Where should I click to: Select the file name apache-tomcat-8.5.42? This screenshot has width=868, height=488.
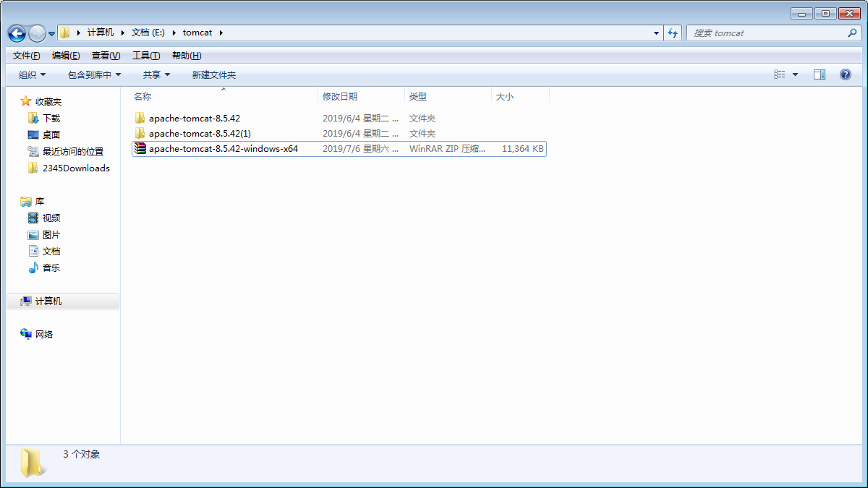click(194, 118)
